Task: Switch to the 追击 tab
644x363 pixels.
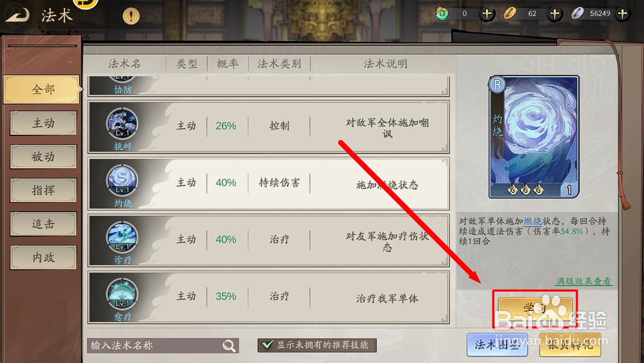Action: 43,224
